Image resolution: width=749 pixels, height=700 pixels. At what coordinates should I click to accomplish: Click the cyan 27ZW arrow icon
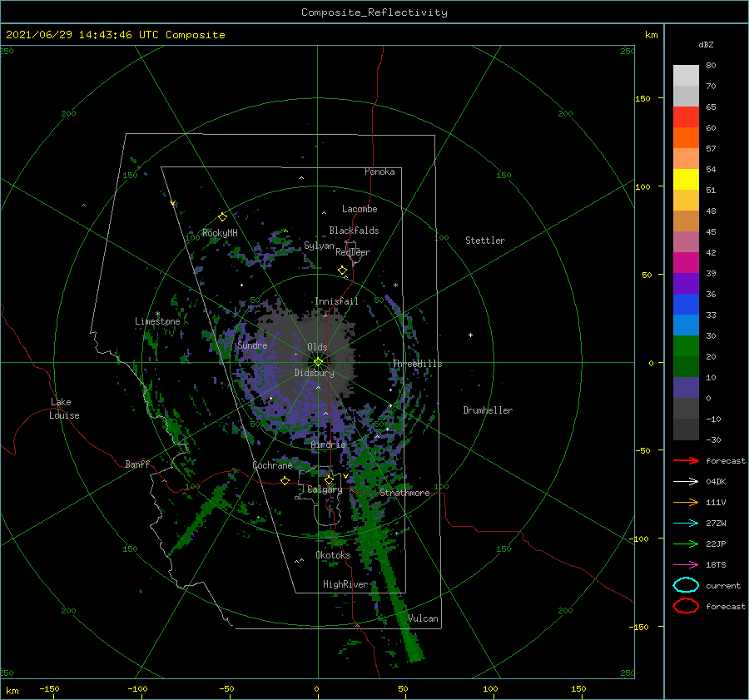click(x=686, y=524)
